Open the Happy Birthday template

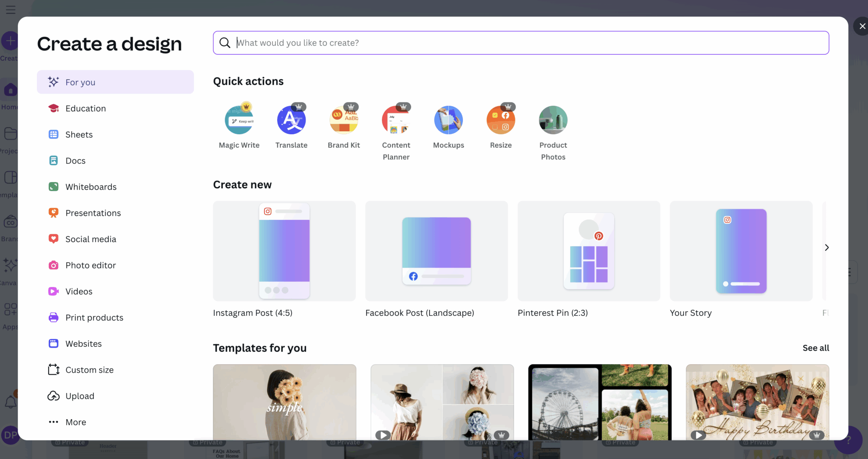click(757, 402)
